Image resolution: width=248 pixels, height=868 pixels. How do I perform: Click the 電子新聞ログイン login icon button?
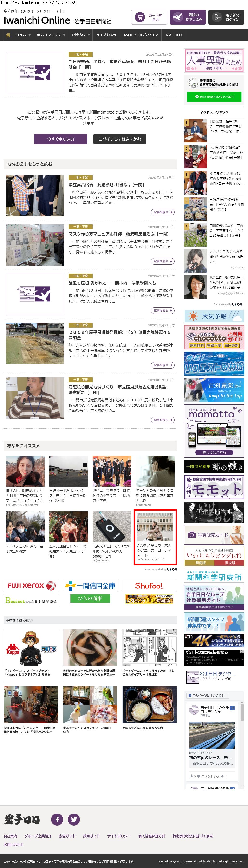226,17
